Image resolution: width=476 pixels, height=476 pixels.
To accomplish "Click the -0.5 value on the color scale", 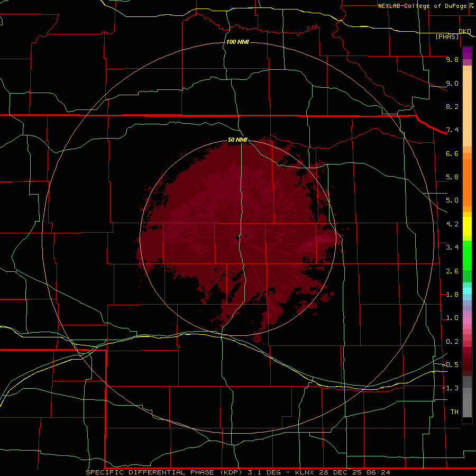I will tap(450, 365).
